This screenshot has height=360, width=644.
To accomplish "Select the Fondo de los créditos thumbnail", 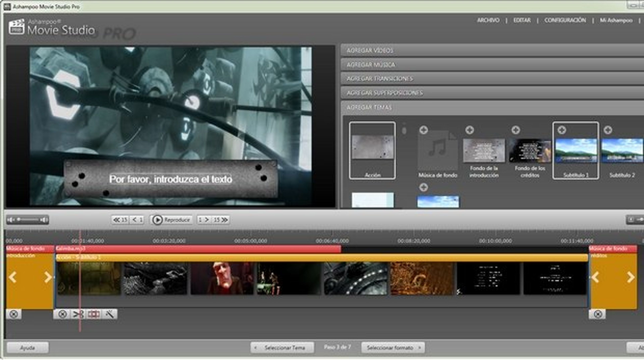I will point(530,150).
